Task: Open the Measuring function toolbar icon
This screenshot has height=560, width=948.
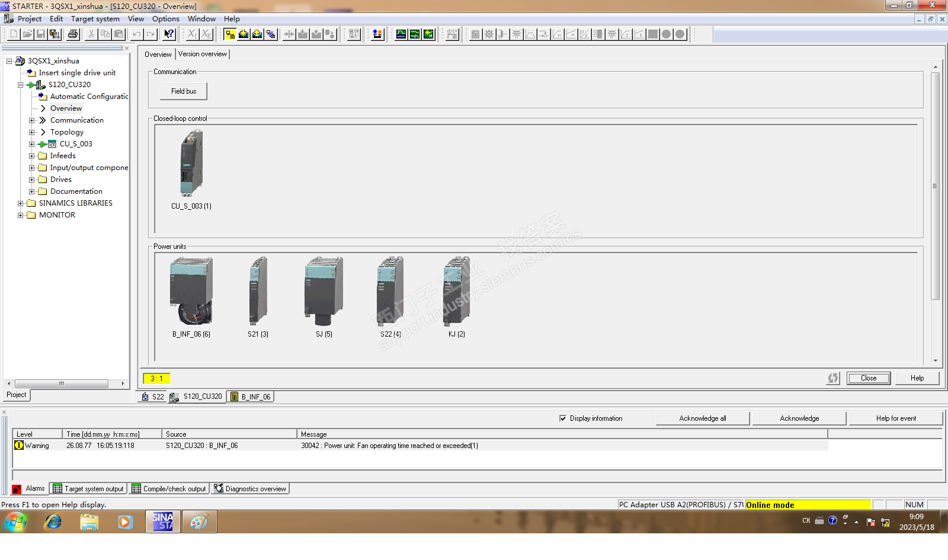Action: (x=428, y=34)
